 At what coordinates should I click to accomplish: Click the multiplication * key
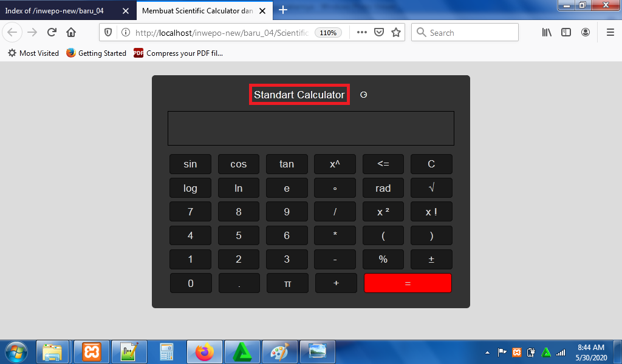[335, 235]
